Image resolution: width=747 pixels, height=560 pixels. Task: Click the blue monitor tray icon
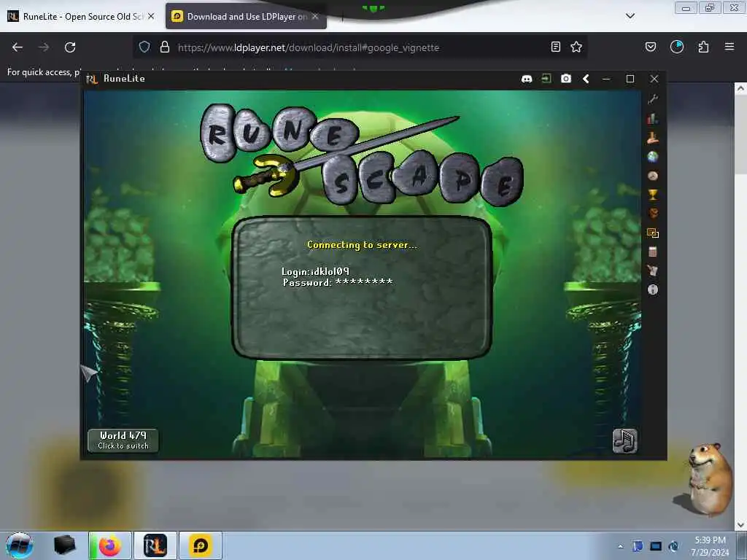pyautogui.click(x=656, y=546)
